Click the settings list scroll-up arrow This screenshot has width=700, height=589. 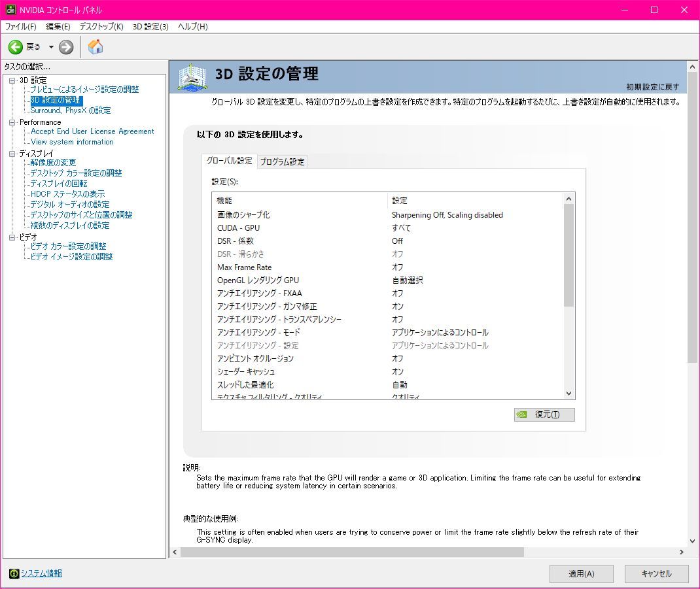[569, 199]
